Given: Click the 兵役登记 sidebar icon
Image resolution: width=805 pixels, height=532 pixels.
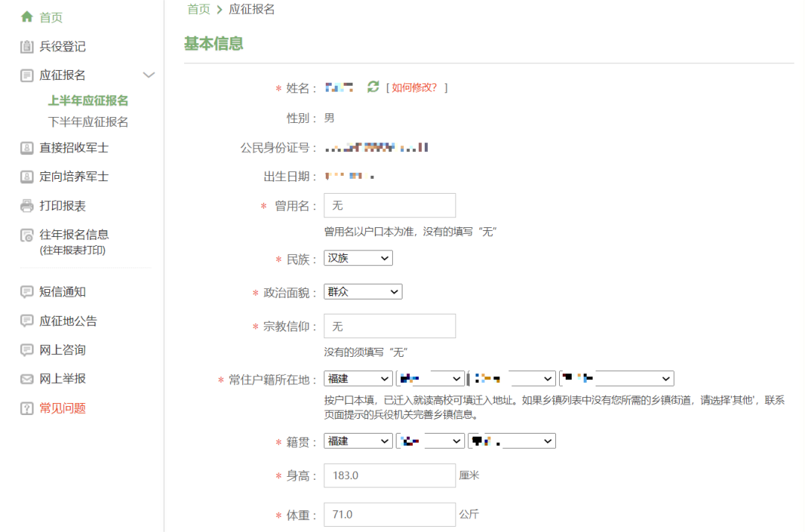Looking at the screenshot, I should click(x=25, y=46).
